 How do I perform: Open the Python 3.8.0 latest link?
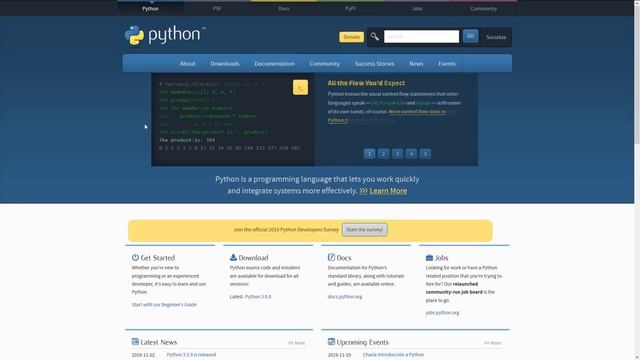[x=258, y=297]
